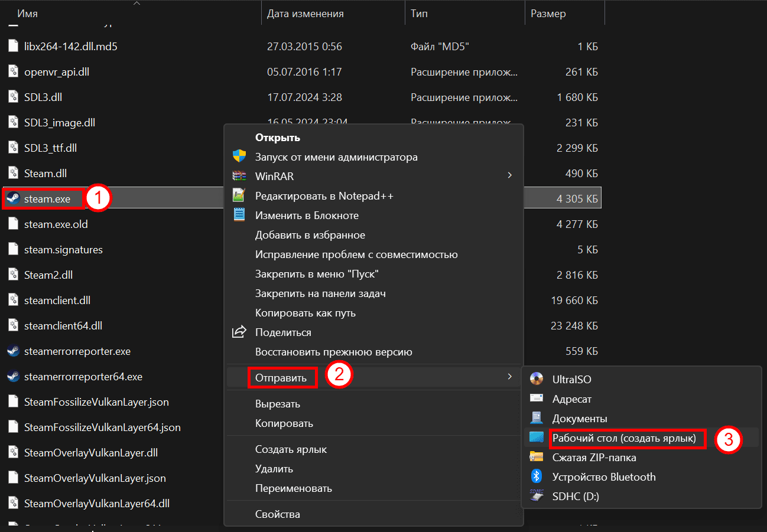Select Закрепить на панели задач
This screenshot has height=532, width=767.
[320, 293]
